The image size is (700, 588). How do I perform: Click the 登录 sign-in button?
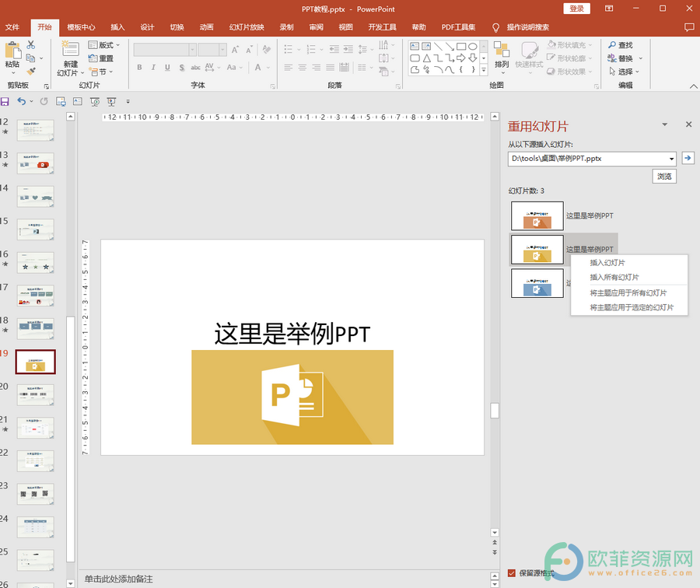(x=577, y=9)
